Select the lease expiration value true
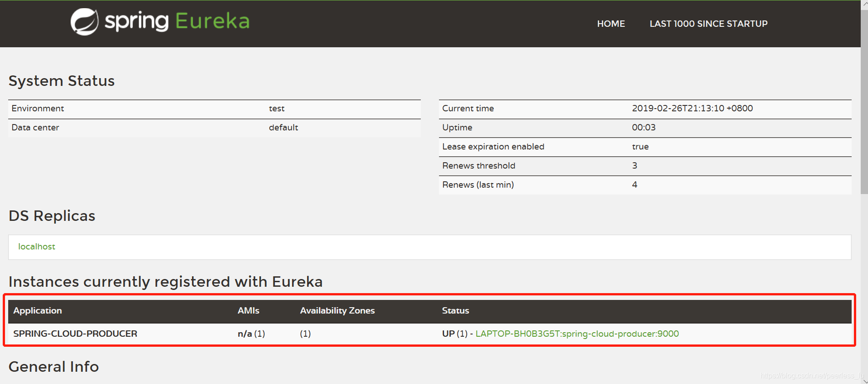Screen dimensions: 868x384 [x=640, y=146]
